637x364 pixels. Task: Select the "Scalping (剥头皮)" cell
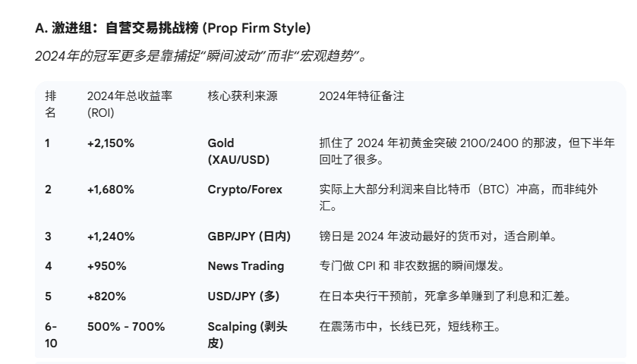point(248,334)
